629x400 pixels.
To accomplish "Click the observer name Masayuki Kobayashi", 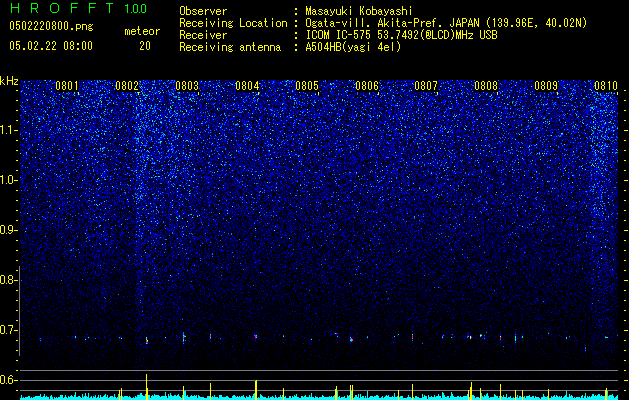I will coord(359,11).
